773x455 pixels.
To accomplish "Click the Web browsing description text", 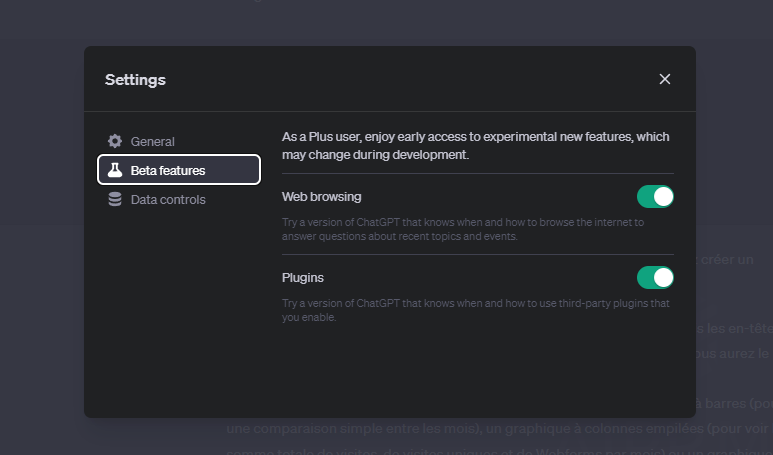I will (463, 229).
